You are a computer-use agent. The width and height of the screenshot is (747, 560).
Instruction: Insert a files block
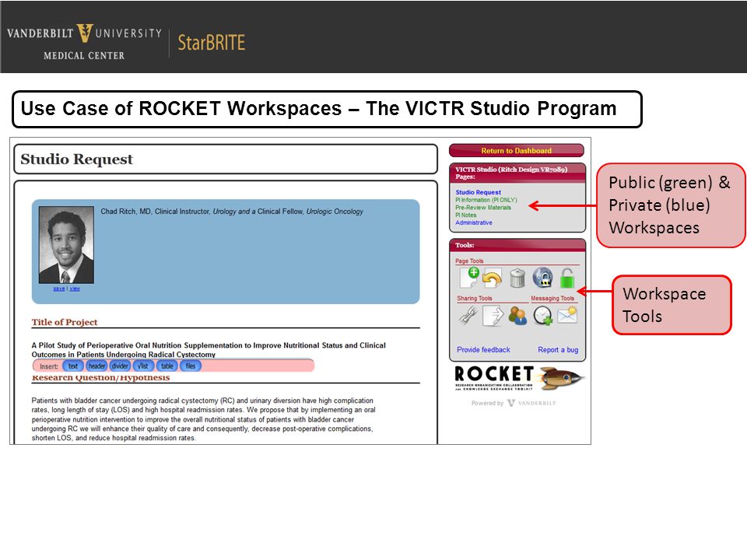click(x=191, y=366)
